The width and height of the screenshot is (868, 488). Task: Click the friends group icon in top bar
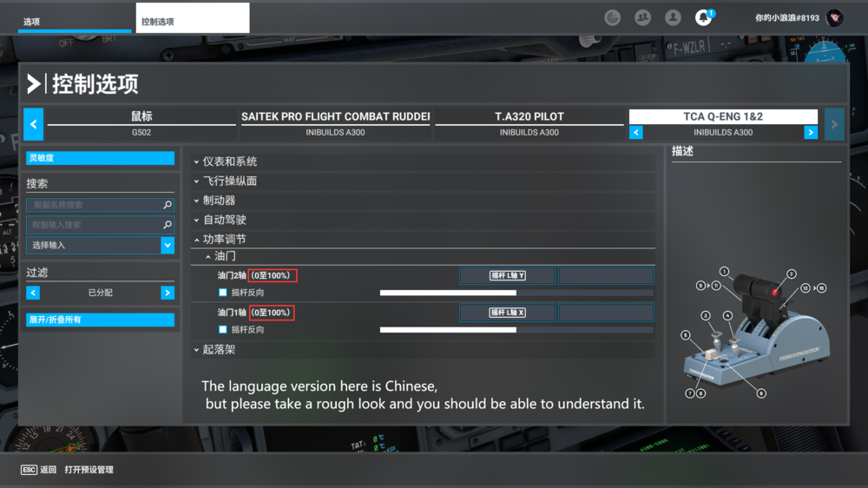pyautogui.click(x=642, y=17)
